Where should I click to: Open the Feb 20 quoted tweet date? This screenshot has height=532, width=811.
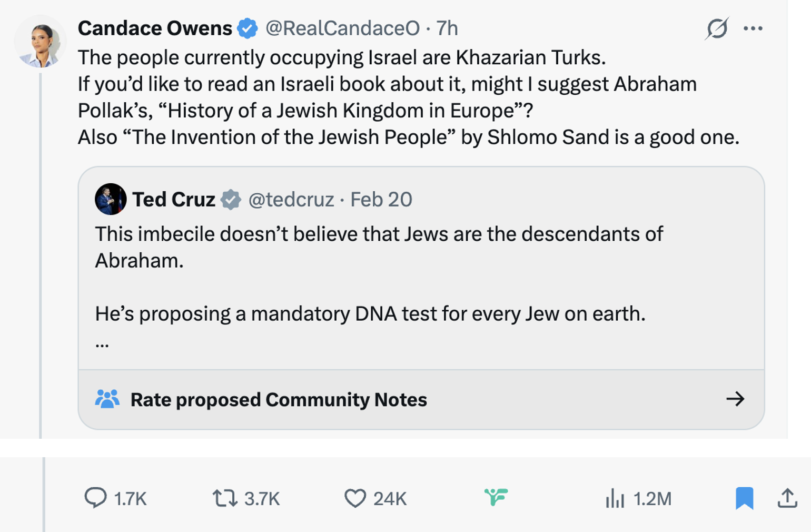pyautogui.click(x=381, y=200)
